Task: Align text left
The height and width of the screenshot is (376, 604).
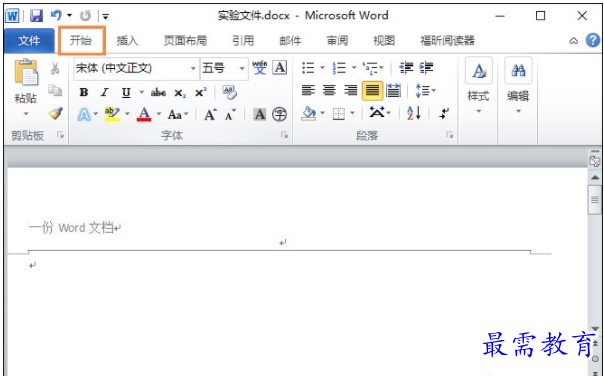Action: tap(308, 91)
